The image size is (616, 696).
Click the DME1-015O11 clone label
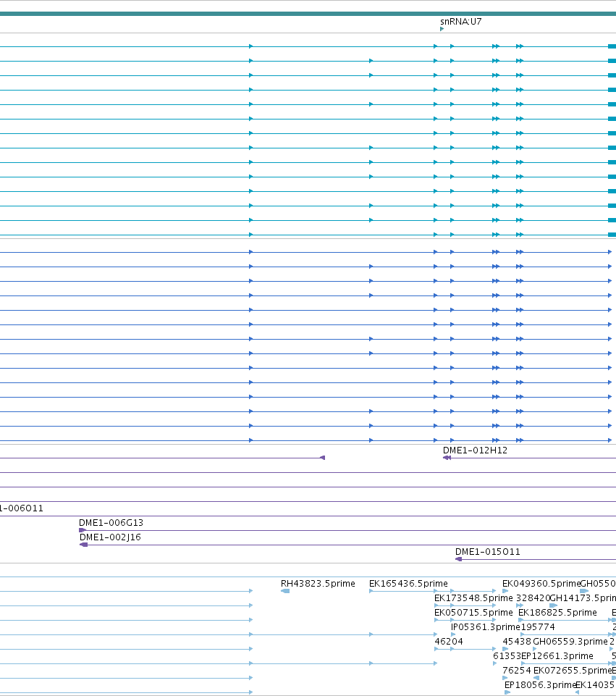(487, 552)
